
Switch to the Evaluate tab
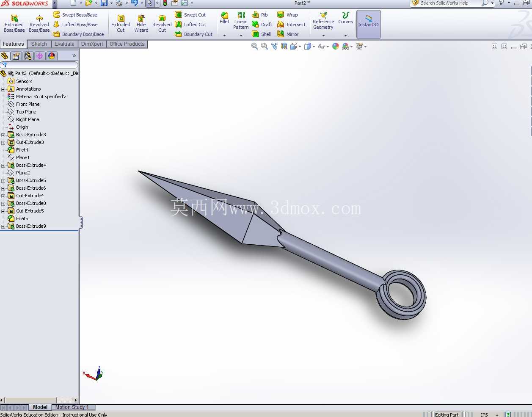click(64, 44)
